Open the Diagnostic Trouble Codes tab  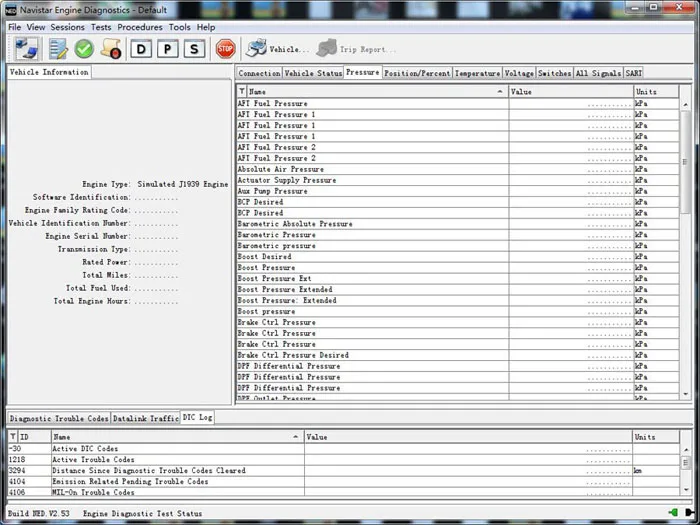[x=59, y=418]
